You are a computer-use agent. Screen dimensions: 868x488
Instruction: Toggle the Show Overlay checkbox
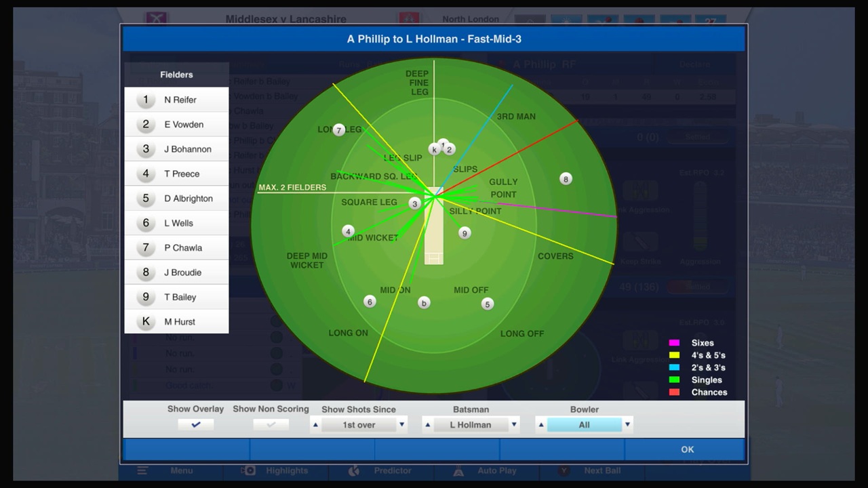(195, 424)
